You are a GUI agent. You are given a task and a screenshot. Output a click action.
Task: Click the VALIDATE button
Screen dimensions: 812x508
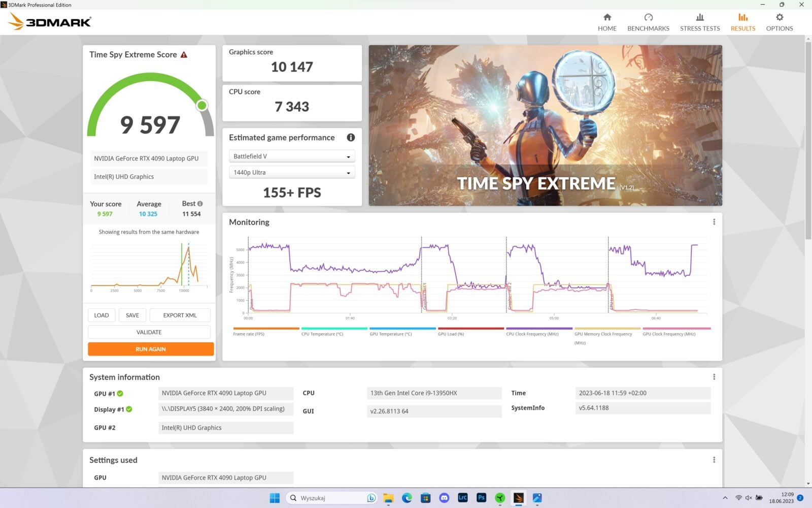(149, 332)
